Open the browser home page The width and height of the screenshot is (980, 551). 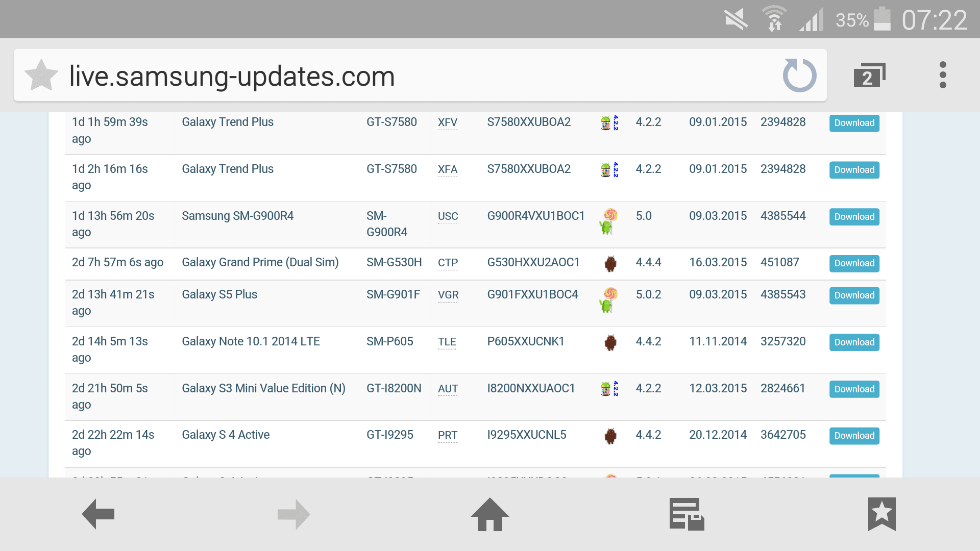coord(490,514)
